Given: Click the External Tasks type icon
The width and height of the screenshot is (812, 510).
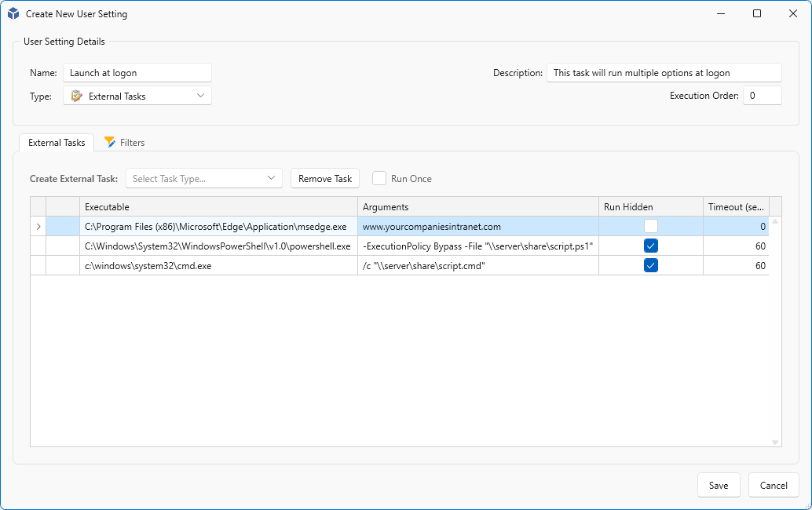Looking at the screenshot, I should click(76, 96).
